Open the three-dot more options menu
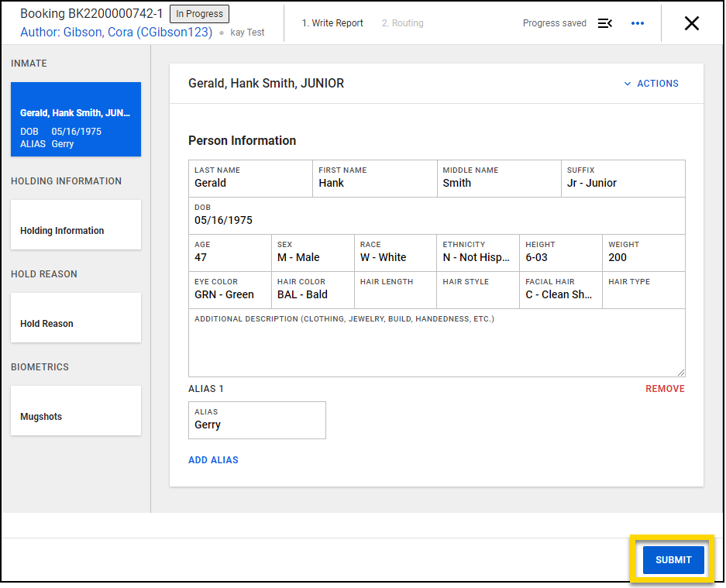This screenshot has height=588, width=726. 638,23
